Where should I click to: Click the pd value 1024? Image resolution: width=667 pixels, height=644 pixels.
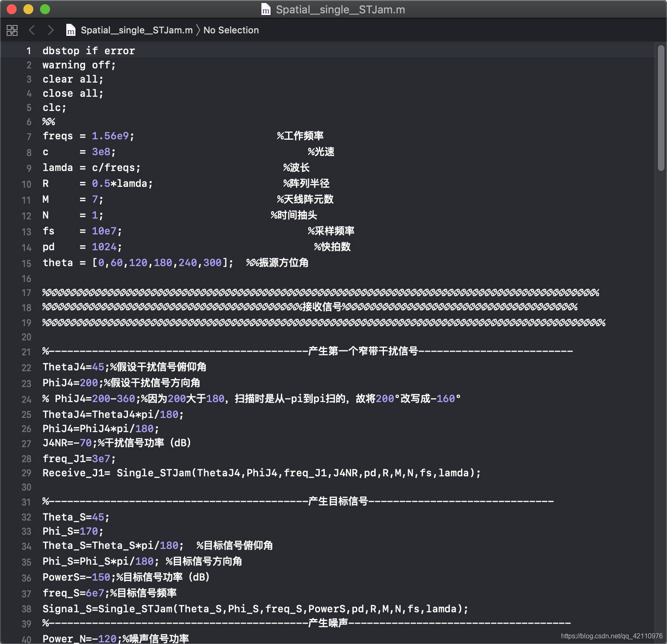pyautogui.click(x=104, y=247)
